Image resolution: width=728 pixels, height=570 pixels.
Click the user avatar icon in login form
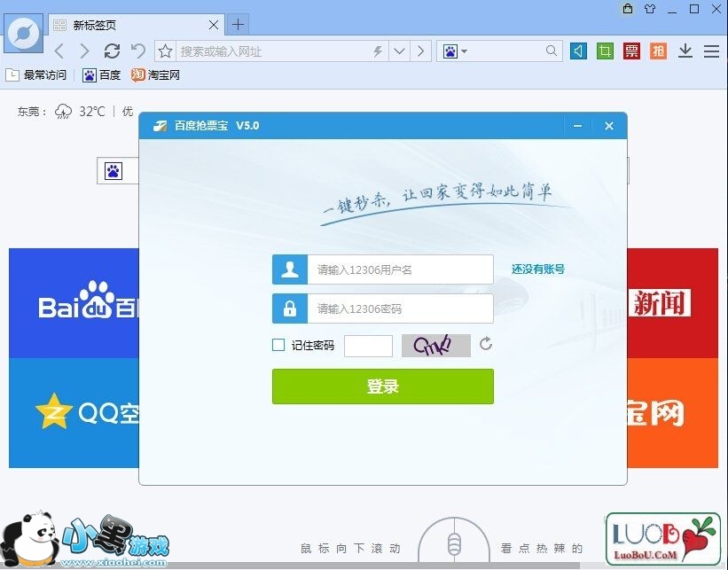pyautogui.click(x=290, y=269)
